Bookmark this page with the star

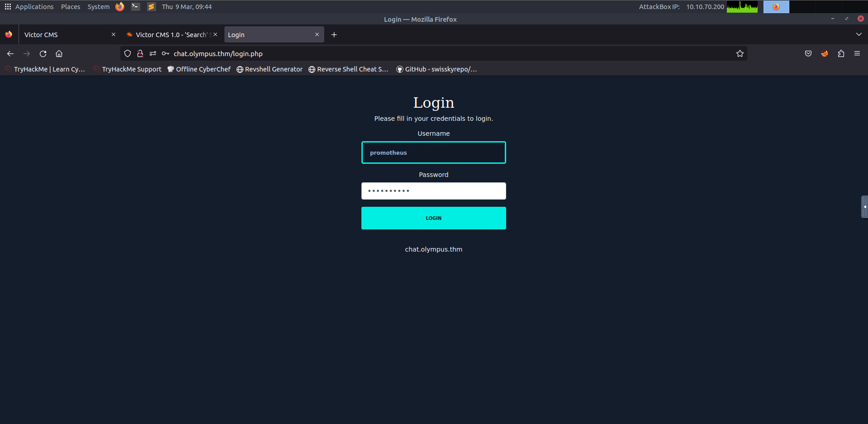click(x=740, y=53)
